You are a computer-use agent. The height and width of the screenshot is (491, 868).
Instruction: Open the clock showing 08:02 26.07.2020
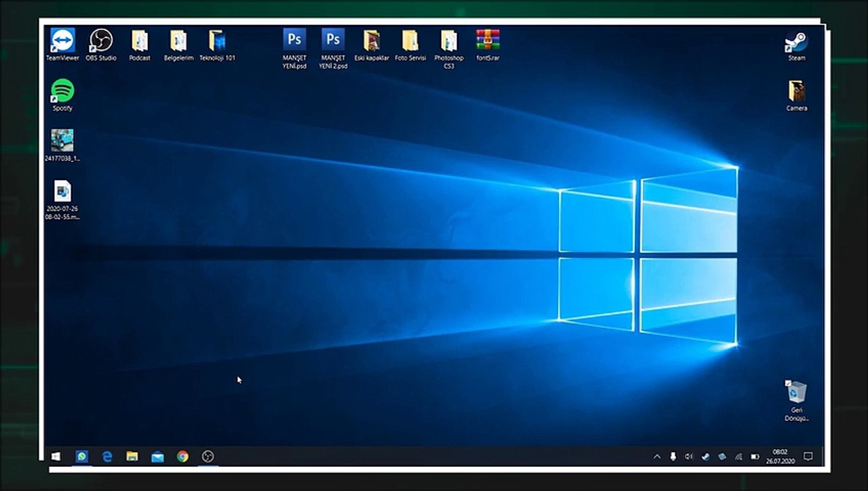[x=780, y=456]
